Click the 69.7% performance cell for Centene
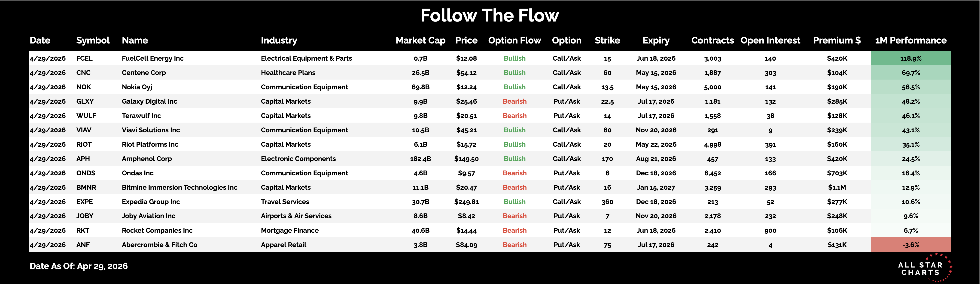Viewport: 980px width, 285px height. coord(910,73)
